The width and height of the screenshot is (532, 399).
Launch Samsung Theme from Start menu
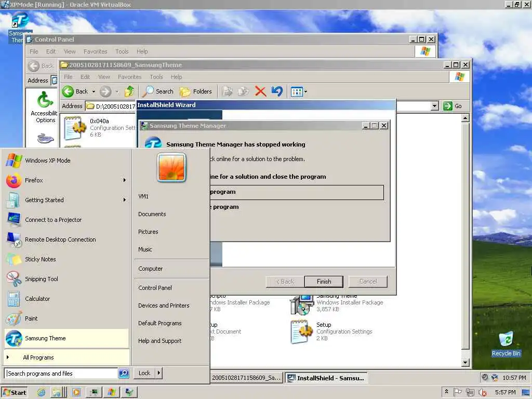(66, 338)
